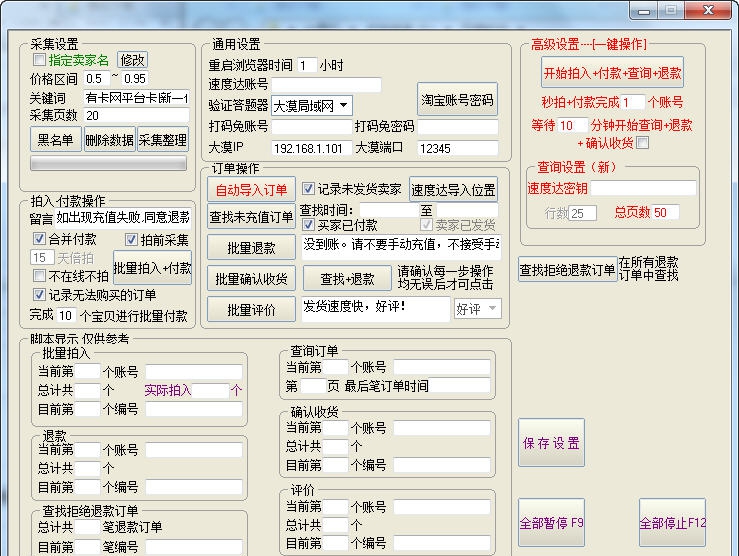The width and height of the screenshot is (739, 556).
Task: Click the 速度达导入位置 button
Action: click(x=453, y=190)
